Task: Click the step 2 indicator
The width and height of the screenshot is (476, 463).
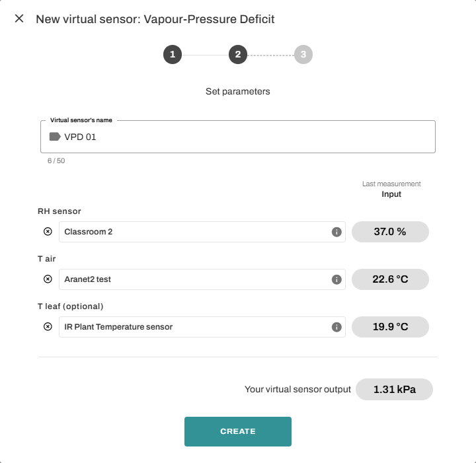Action: tap(238, 55)
